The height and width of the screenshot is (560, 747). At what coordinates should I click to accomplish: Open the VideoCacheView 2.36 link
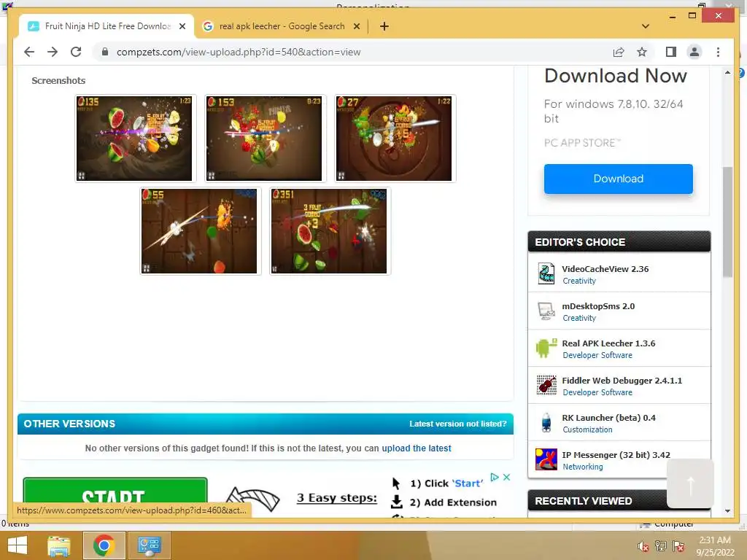605,269
